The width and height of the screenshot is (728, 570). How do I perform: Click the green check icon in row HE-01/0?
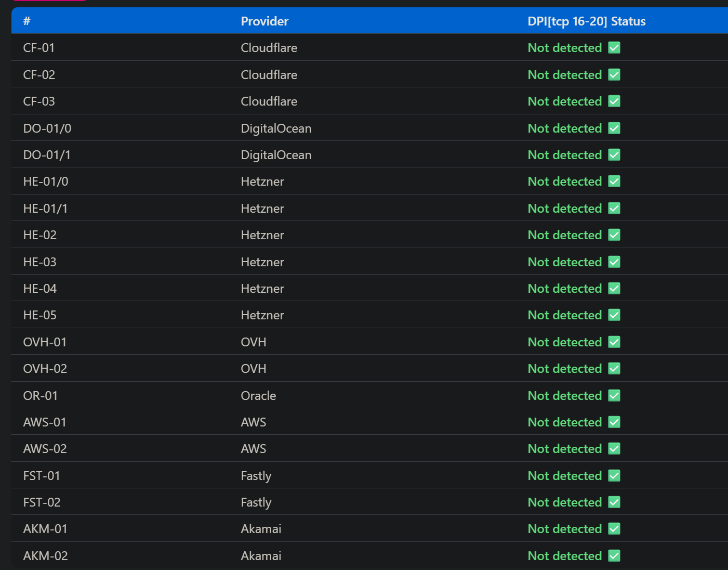[x=614, y=181]
